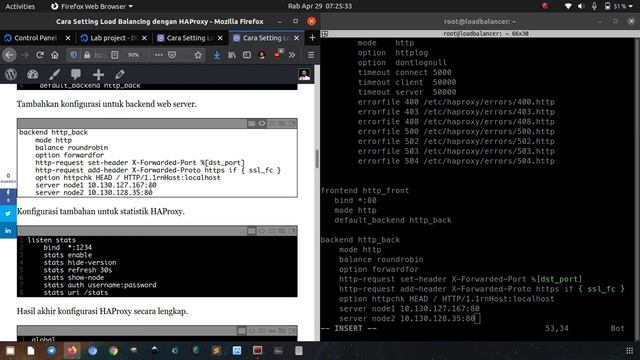This screenshot has height=360, width=640.
Task: Open Firefox Web Browser app menu
Action: click(92, 6)
